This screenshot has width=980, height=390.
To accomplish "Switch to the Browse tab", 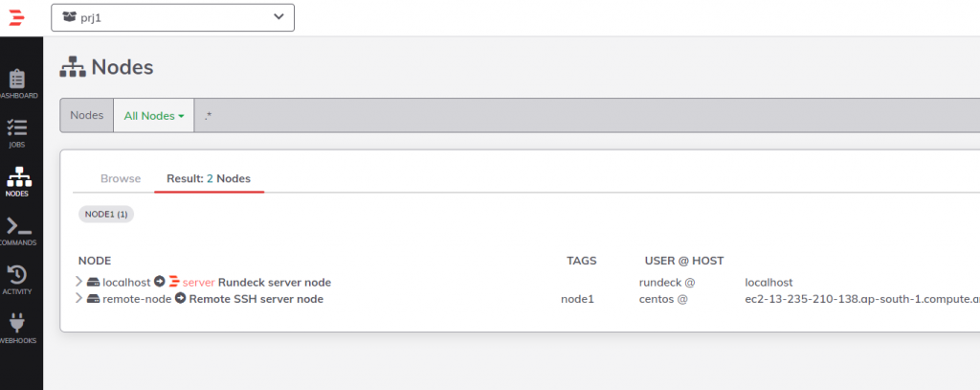I will (121, 178).
